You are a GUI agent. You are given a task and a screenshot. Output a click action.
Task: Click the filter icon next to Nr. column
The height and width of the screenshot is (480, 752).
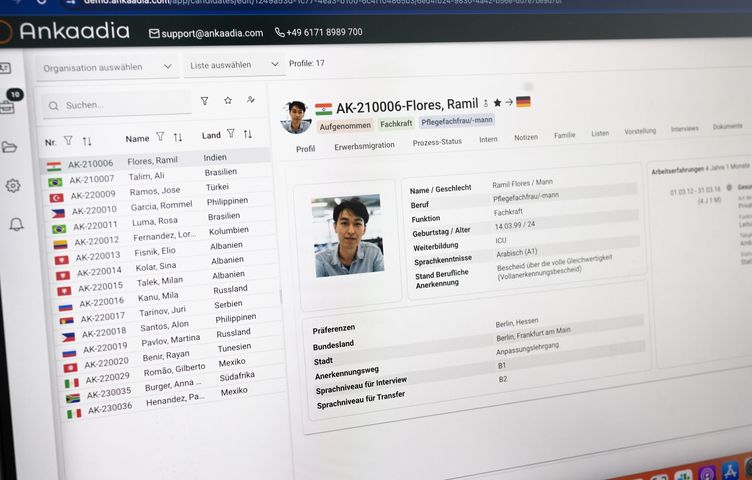[68, 141]
